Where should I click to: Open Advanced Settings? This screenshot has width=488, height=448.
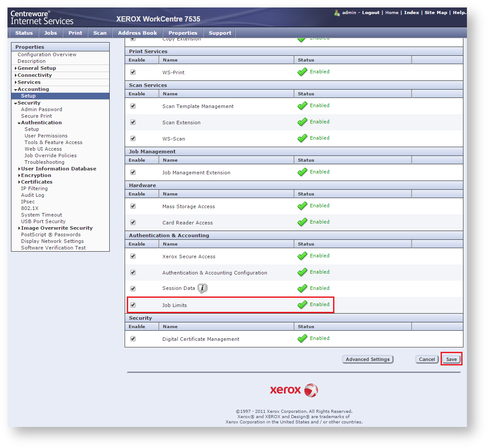368,359
